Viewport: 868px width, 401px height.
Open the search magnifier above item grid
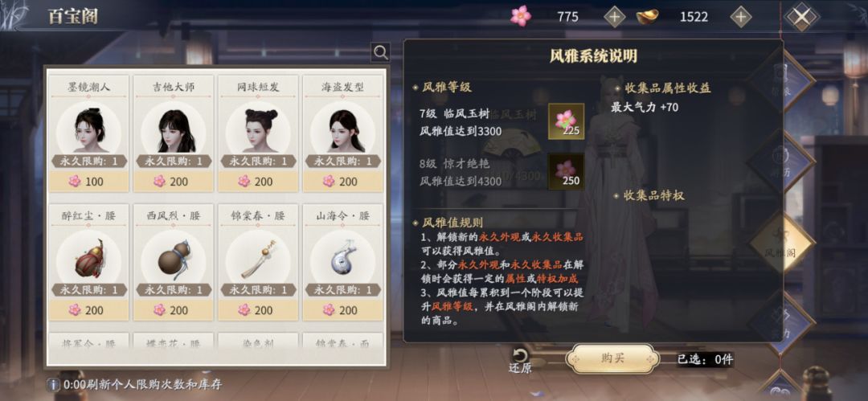click(x=380, y=52)
